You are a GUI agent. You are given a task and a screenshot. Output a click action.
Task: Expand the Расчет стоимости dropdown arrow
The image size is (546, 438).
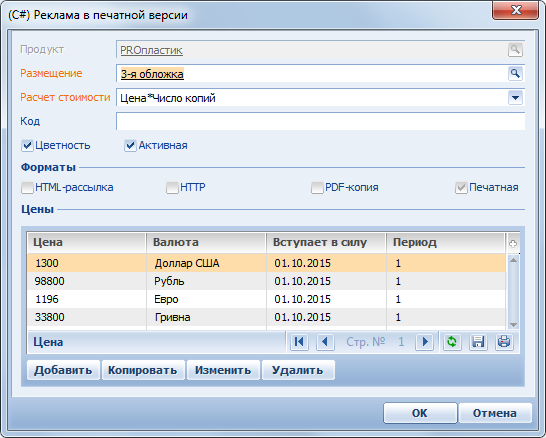point(515,98)
